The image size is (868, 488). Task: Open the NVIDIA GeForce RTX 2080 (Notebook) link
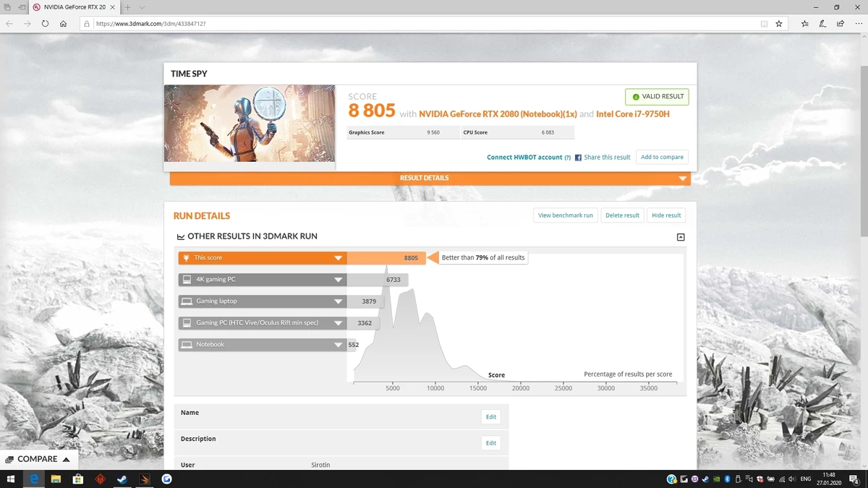498,114
